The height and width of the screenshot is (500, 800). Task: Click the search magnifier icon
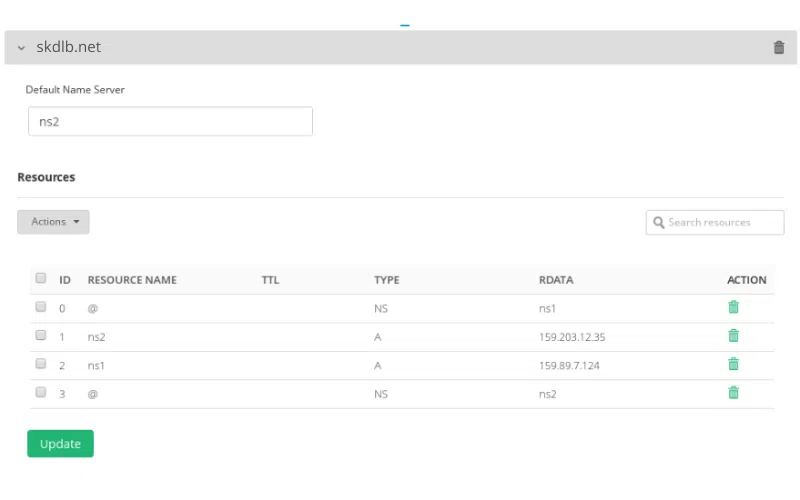click(x=659, y=222)
